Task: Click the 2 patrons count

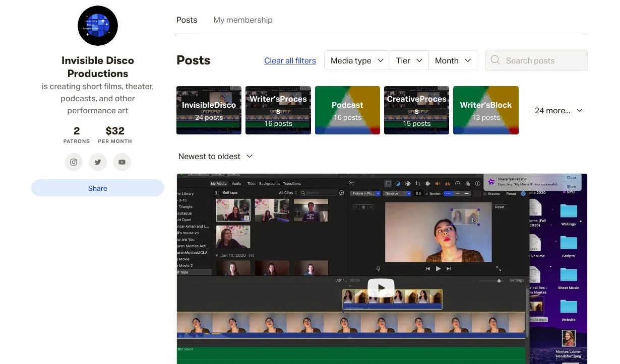Action: pos(77,135)
